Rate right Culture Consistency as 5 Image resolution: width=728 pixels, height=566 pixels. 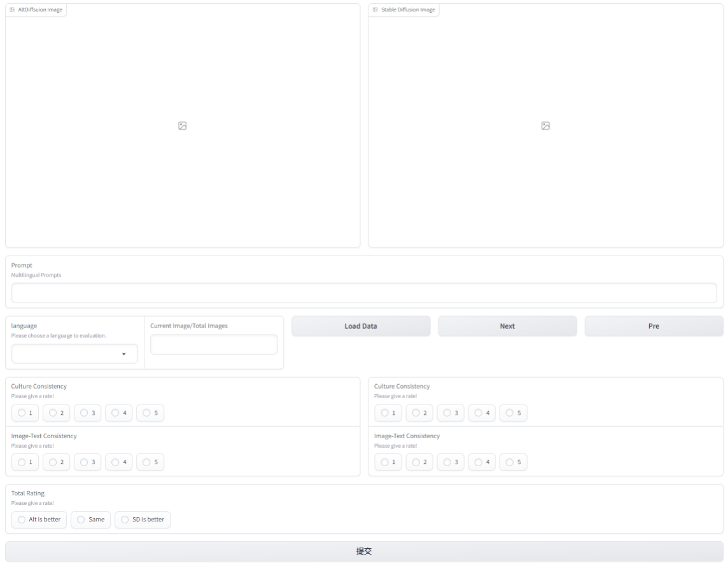(513, 413)
